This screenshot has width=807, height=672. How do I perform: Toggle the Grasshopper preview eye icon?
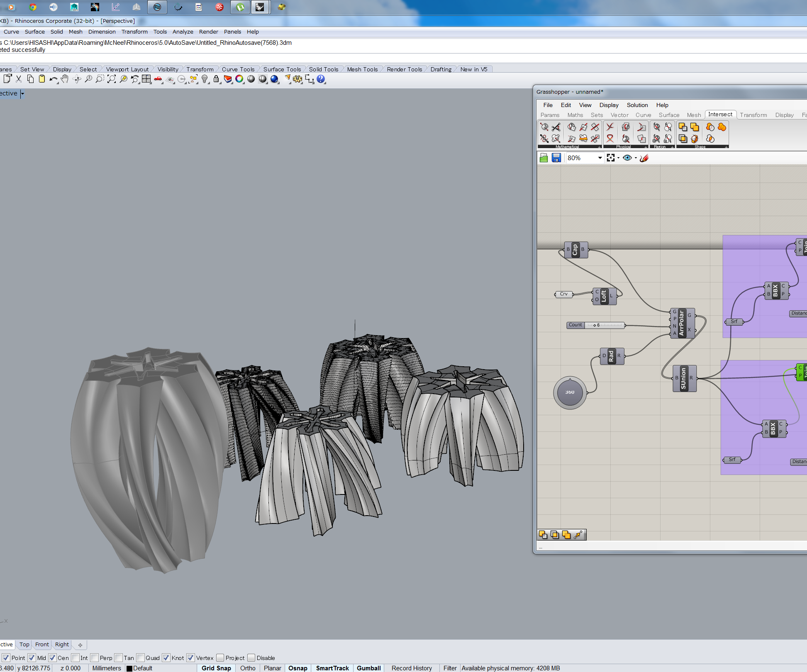(x=627, y=158)
